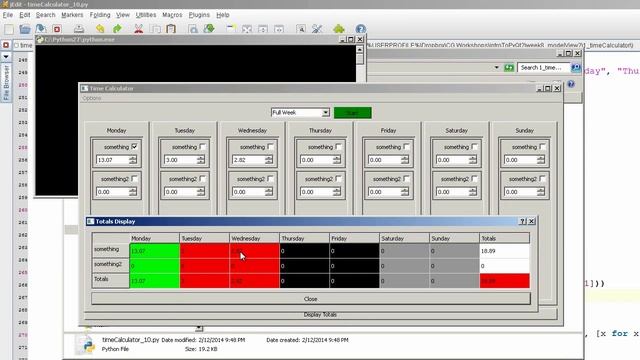The width and height of the screenshot is (640, 360).
Task: Cut selection with the red scissors icon
Action: [139, 29]
